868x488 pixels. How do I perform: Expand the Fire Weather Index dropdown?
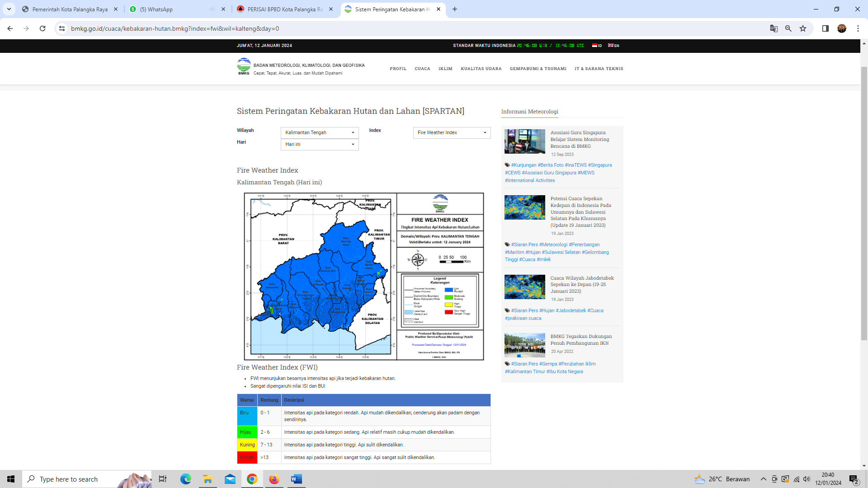click(452, 132)
